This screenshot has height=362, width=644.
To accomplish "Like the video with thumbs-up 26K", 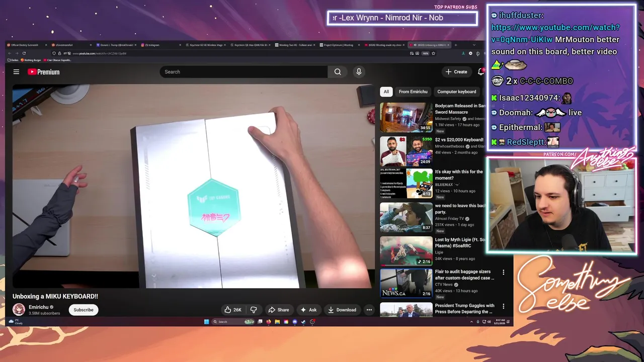I will (x=233, y=310).
